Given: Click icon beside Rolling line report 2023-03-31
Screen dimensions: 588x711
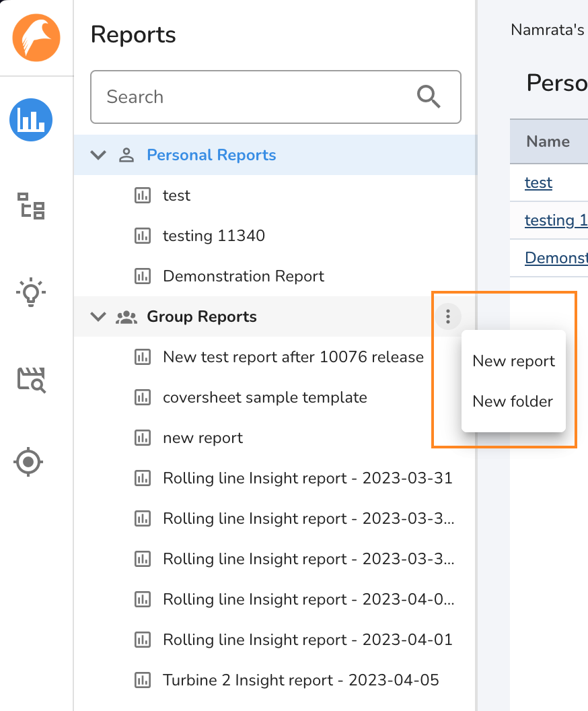Looking at the screenshot, I should pyautogui.click(x=143, y=478).
